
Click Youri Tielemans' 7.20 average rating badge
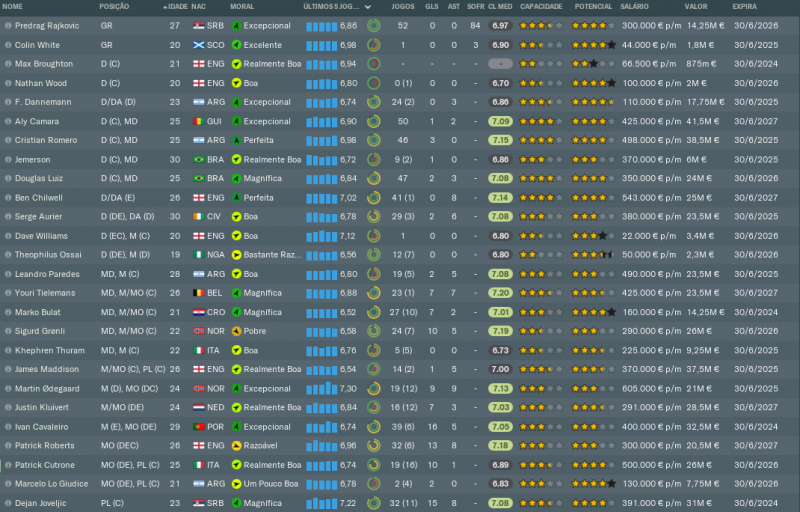(x=501, y=293)
